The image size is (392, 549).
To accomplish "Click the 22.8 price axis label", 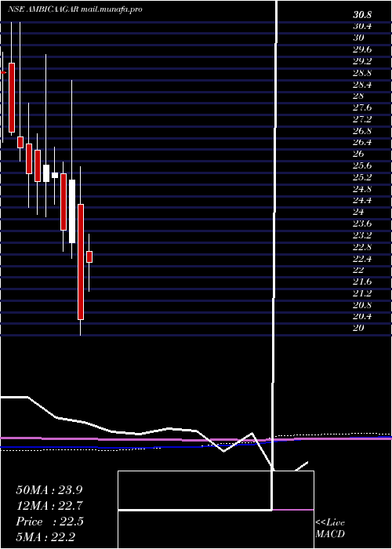I will 362,246.
